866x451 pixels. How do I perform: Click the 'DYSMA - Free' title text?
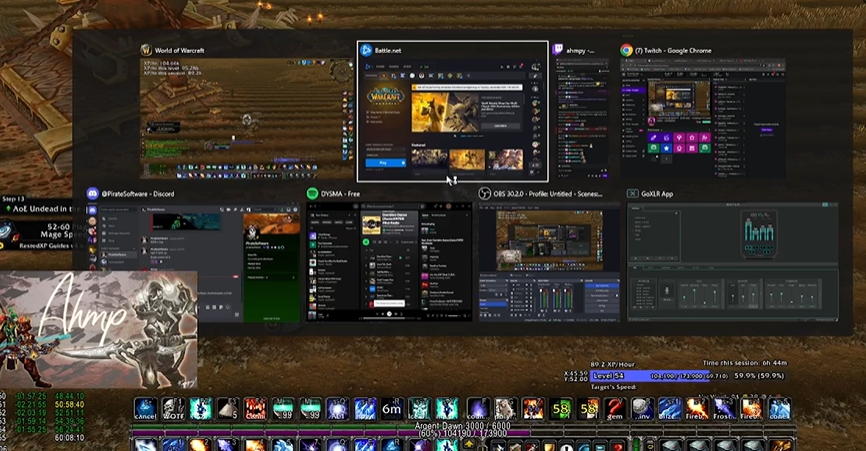[340, 194]
